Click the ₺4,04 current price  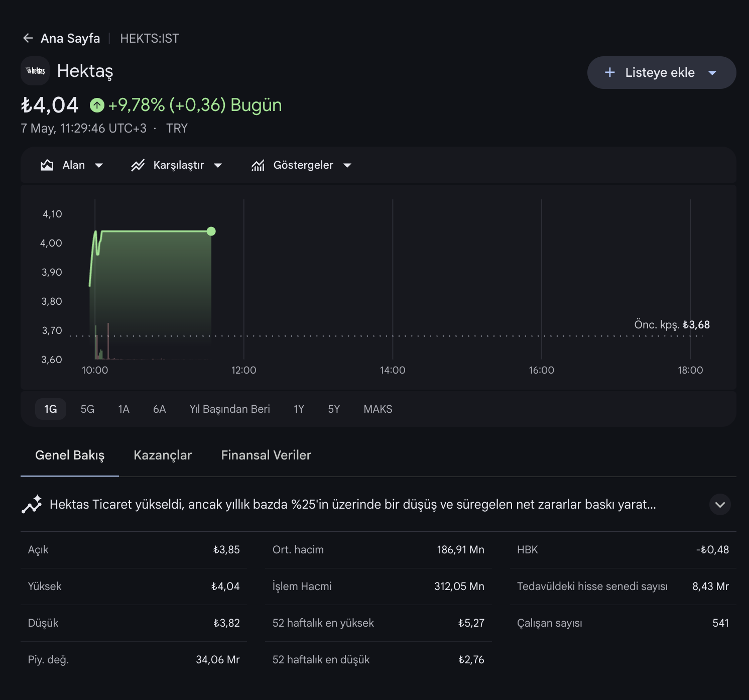click(x=50, y=105)
